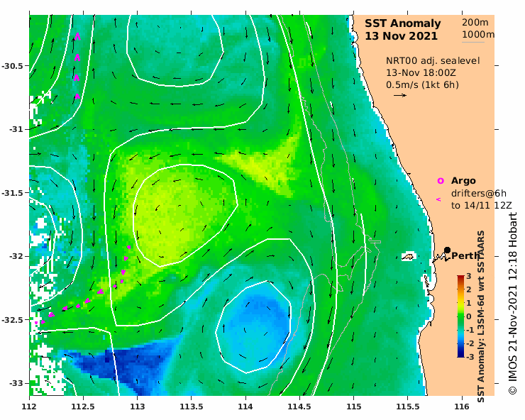Click the 'drifters@6h' legend label
Viewport: 525px width, 420px height.
tap(479, 194)
